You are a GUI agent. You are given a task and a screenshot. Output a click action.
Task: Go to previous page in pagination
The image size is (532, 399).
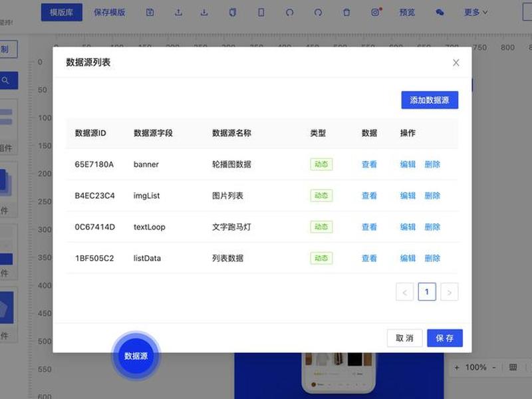coord(405,292)
